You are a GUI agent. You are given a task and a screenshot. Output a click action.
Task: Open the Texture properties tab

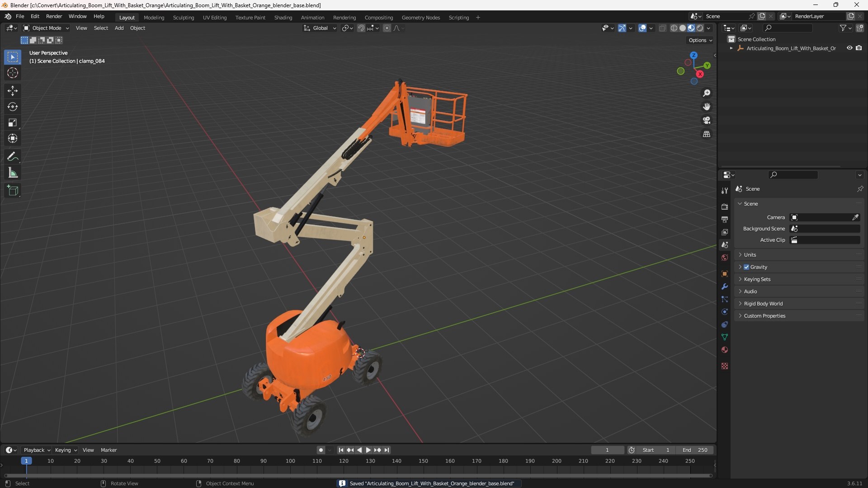tap(725, 366)
